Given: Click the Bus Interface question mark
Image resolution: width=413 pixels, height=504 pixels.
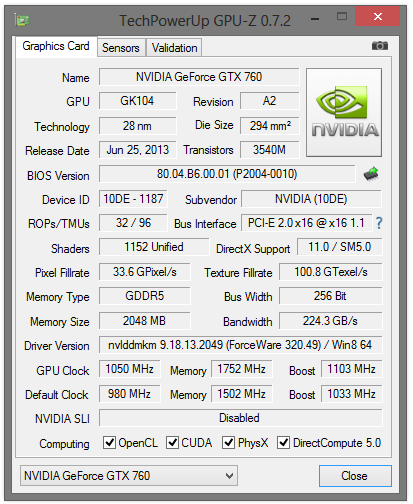Looking at the screenshot, I should [x=379, y=223].
